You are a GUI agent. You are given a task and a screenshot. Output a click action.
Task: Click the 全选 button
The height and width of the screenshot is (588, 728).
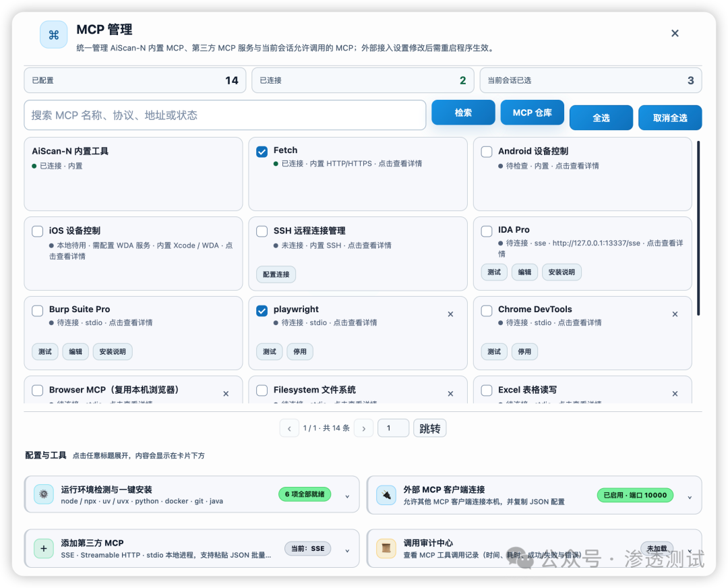click(601, 118)
